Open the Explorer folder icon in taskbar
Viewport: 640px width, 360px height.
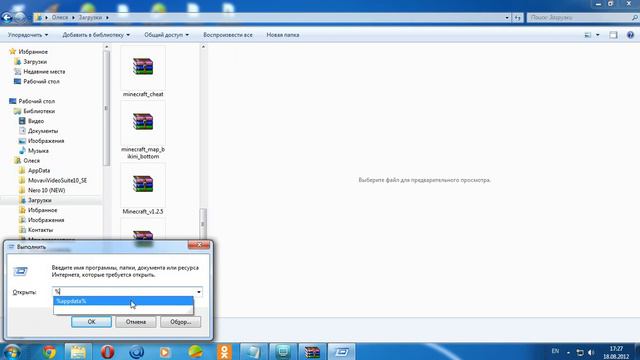click(x=78, y=352)
